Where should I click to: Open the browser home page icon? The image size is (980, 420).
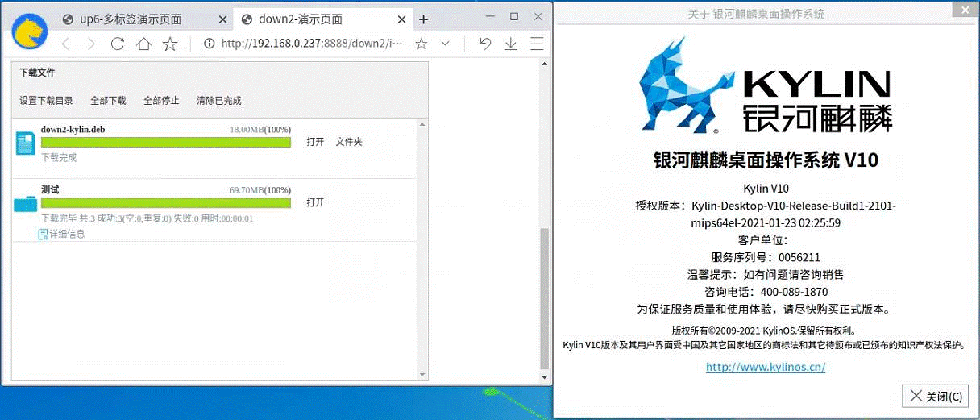tap(143, 44)
